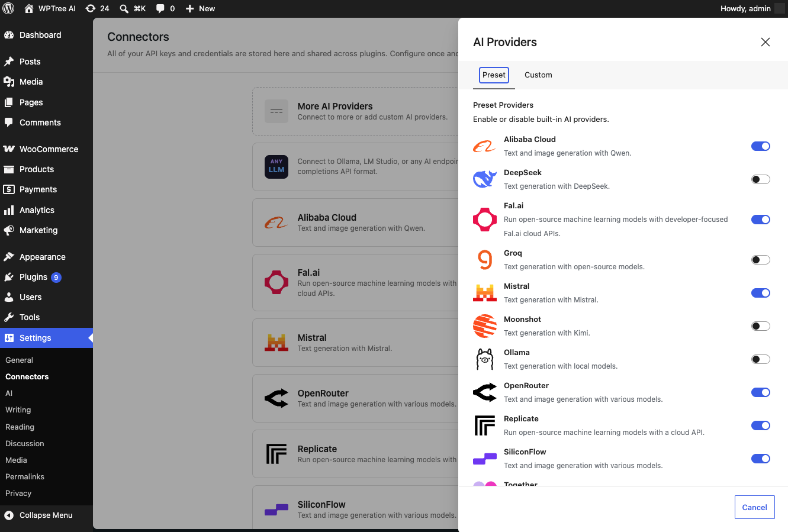This screenshot has width=788, height=532.
Task: Open the Products menu item
Action: coord(46,169)
